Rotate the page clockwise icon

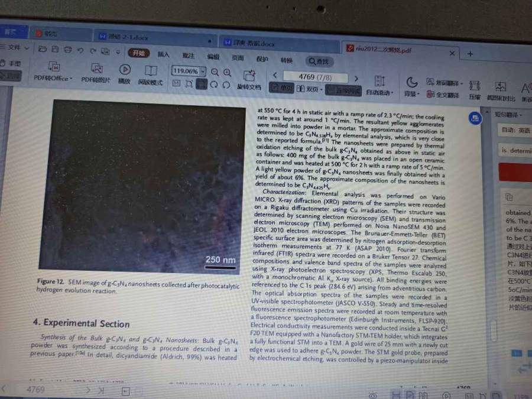pos(214,85)
